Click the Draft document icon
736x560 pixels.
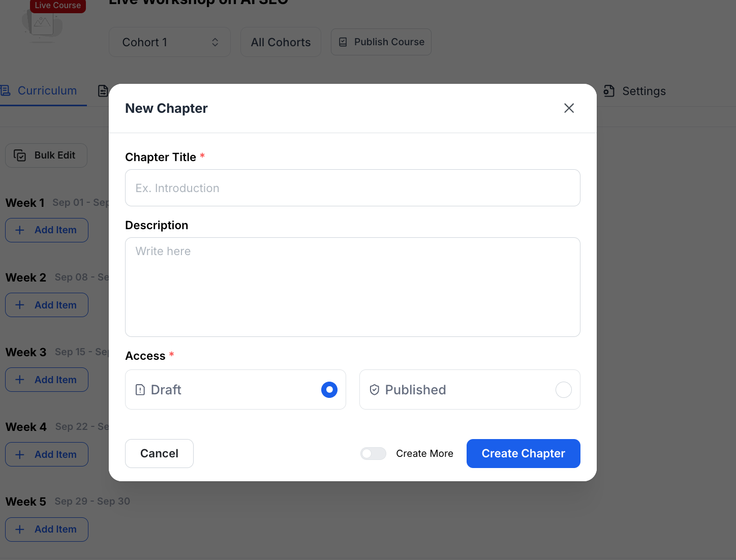click(x=140, y=390)
